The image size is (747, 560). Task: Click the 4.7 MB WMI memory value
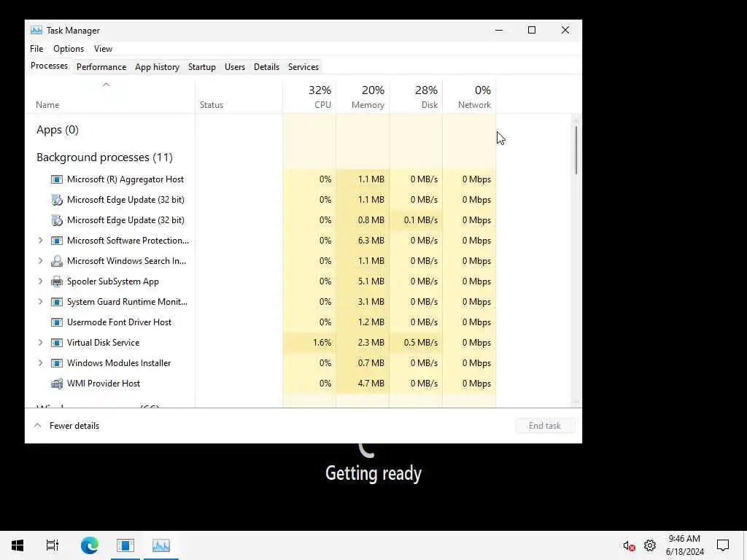371,384
